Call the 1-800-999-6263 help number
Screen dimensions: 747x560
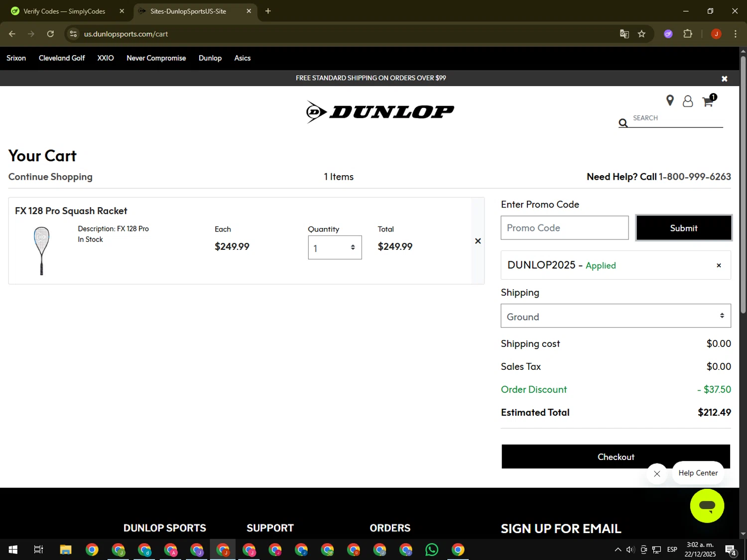695,177
